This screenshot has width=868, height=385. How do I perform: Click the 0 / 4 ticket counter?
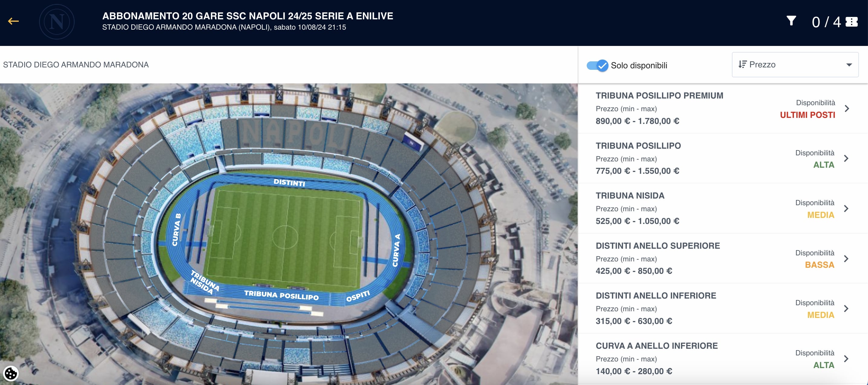[x=826, y=22]
